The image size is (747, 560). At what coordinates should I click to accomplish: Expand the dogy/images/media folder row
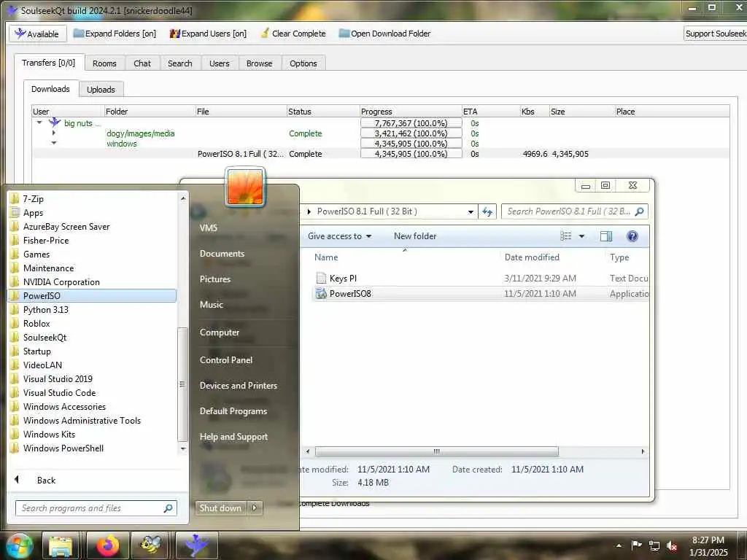tap(54, 133)
